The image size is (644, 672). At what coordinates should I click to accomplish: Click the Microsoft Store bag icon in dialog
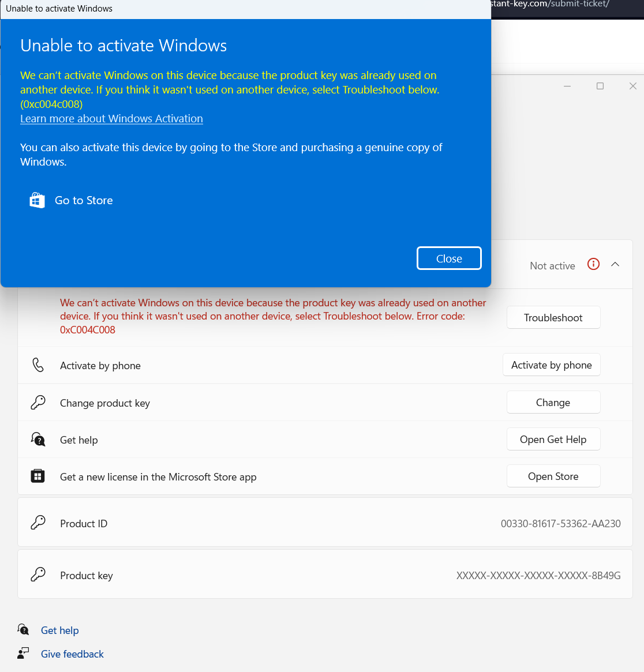click(38, 200)
